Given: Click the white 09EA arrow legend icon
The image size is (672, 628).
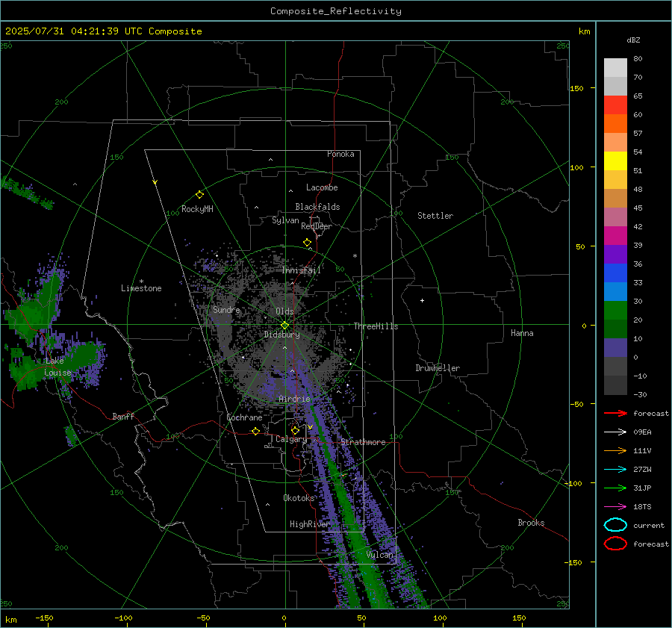Looking at the screenshot, I should [615, 432].
